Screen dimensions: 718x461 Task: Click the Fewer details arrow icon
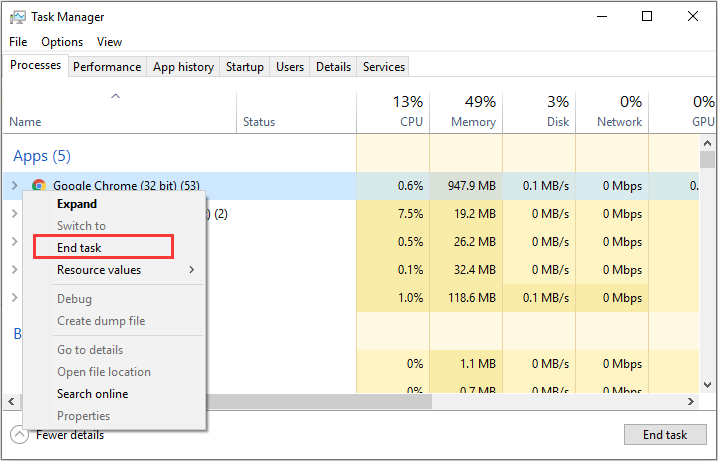click(x=19, y=435)
